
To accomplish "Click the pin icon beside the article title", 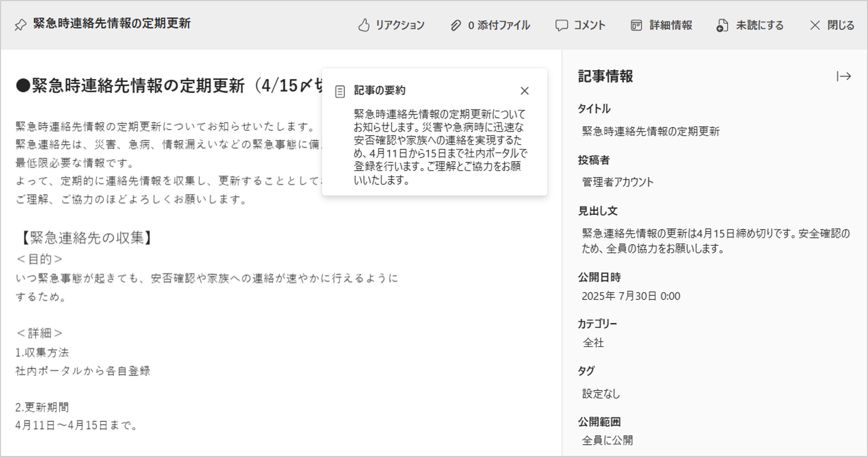I will [20, 25].
